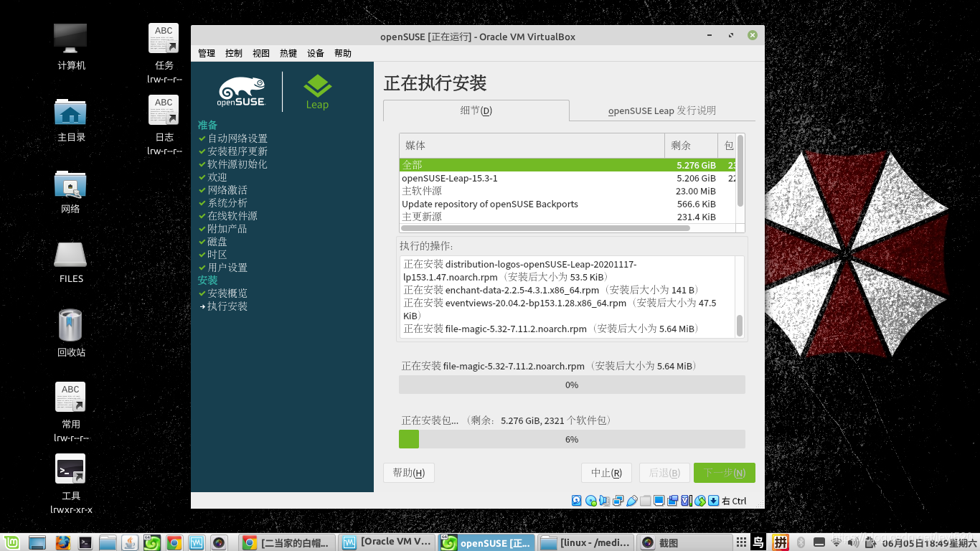
Task: Select the 全部 row in media table
Action: point(567,165)
